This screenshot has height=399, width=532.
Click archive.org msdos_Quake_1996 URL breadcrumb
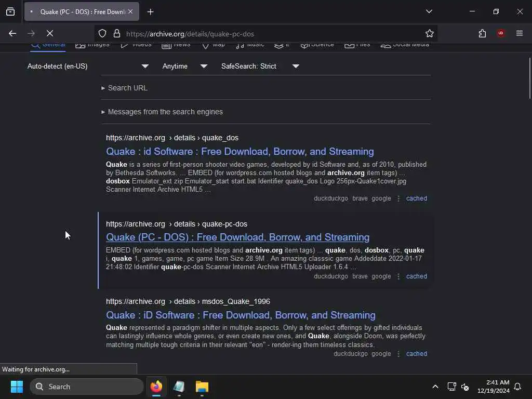pyautogui.click(x=188, y=301)
